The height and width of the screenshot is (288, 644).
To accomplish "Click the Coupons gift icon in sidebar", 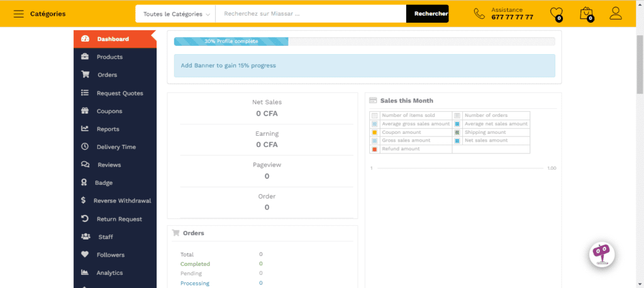I will click(x=85, y=111).
